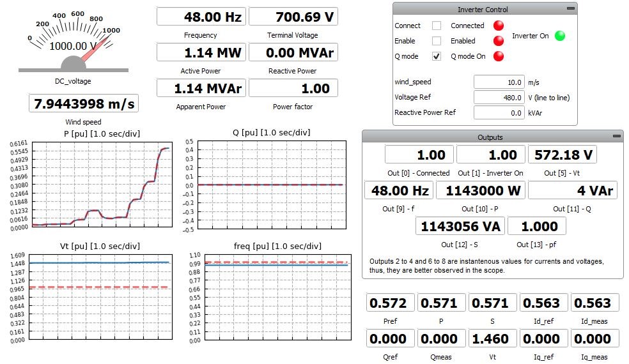Uncheck the Q mode checkbox

pos(437,56)
